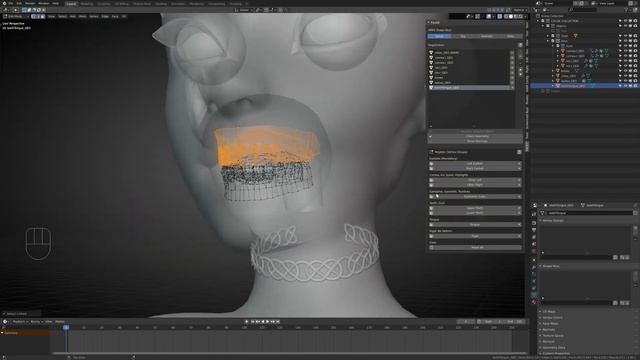Switch to the Sculpting workspace tab
The image size is (640, 360).
tap(104, 4)
